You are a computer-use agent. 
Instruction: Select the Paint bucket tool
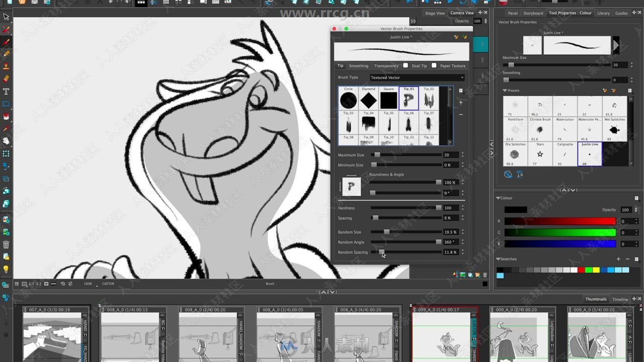click(x=6, y=117)
